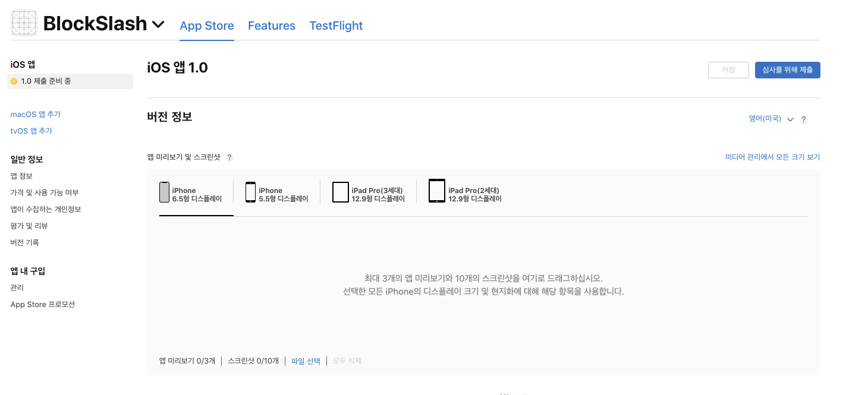The image size is (868, 395).
Task: Switch to the App Store tab
Action: click(x=207, y=26)
